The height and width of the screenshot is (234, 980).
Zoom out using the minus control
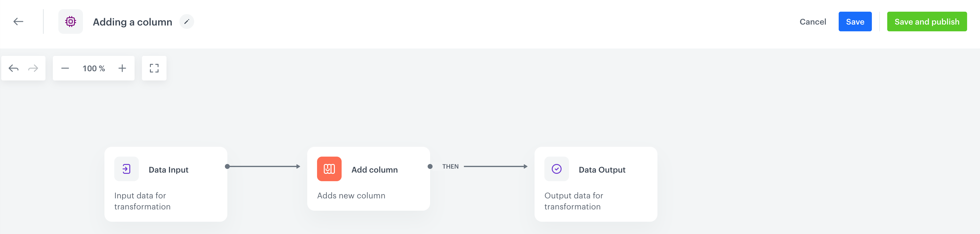[x=65, y=68]
